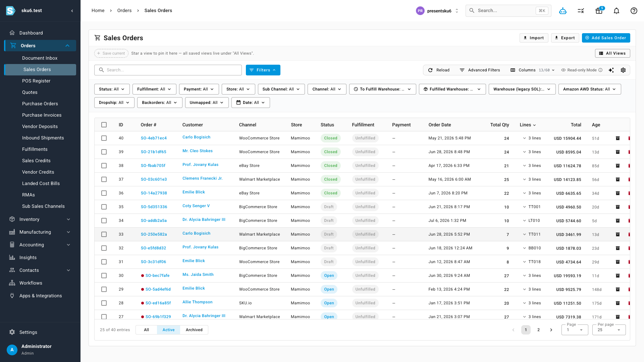Open Document Inbox in sidebar
The height and width of the screenshot is (362, 644).
pyautogui.click(x=40, y=58)
